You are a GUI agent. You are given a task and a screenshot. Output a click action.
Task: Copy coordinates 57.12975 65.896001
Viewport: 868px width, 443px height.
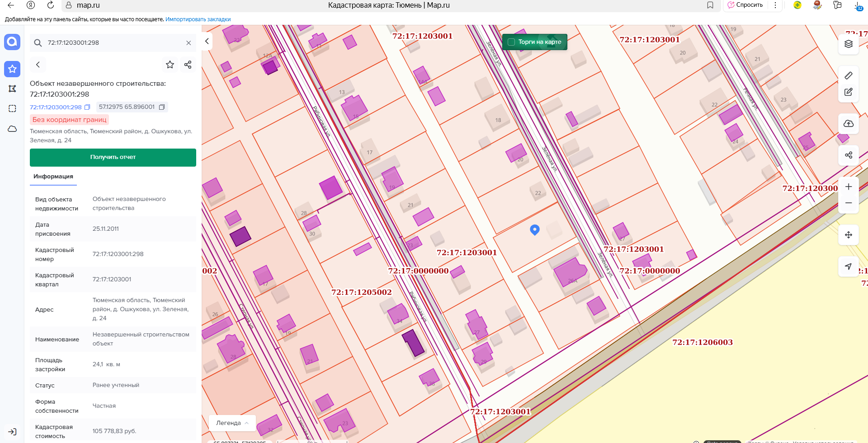coord(162,107)
